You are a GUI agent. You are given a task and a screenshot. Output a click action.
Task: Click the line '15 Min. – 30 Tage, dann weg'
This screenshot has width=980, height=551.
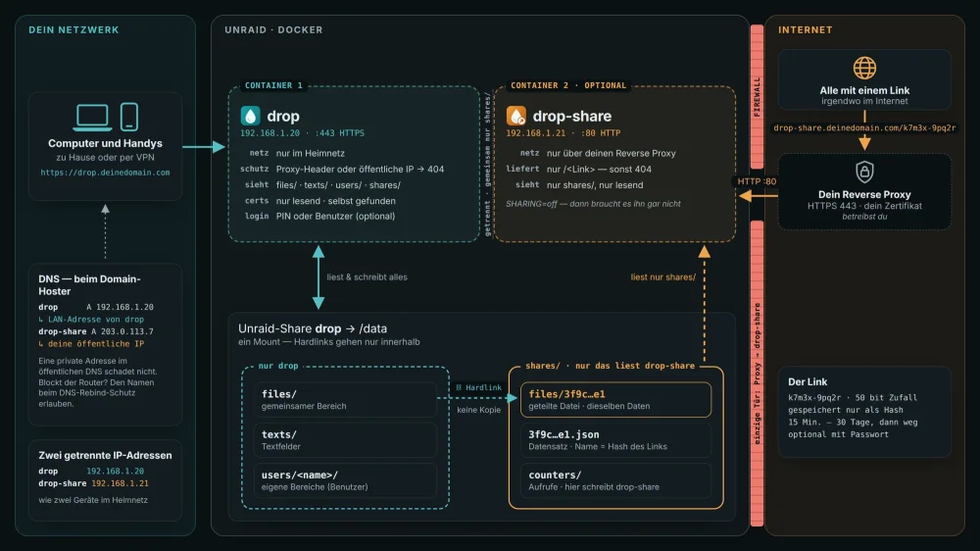[x=853, y=423]
